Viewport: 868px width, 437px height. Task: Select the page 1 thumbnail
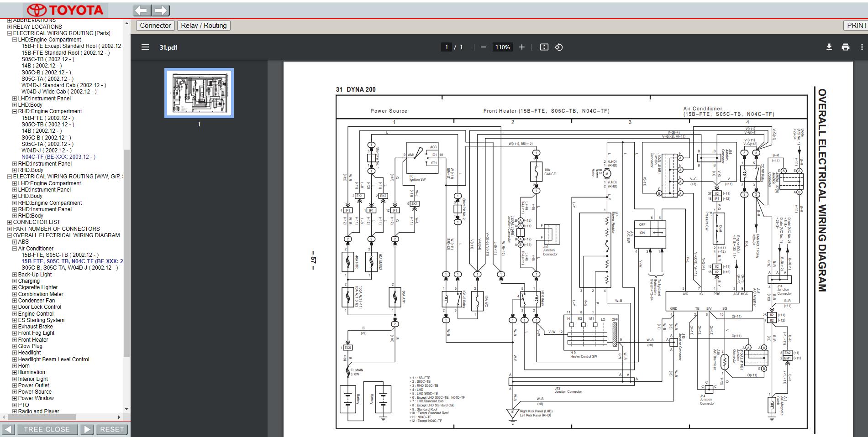(199, 93)
